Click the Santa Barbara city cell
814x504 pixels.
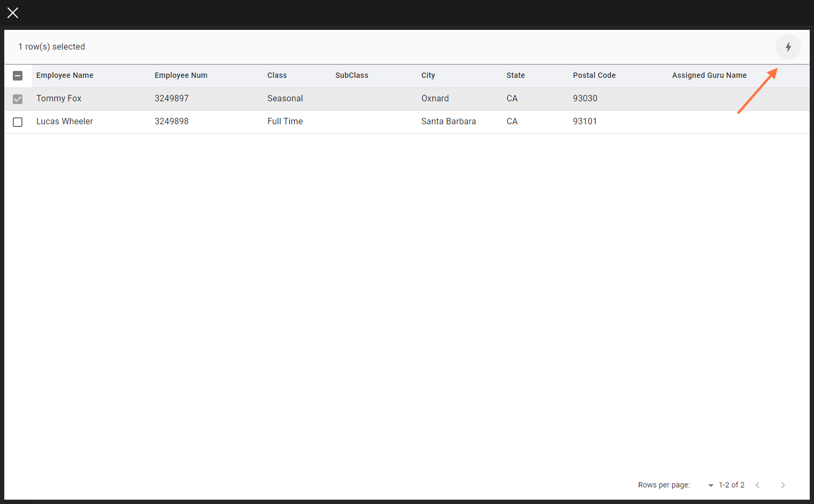[x=448, y=121]
